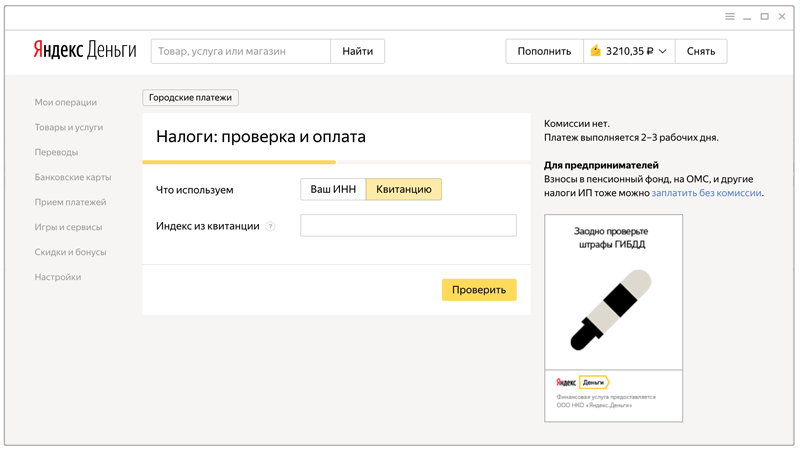Open the штрафы ГИБДД ad banner
Image resolution: width=800 pixels, height=451 pixels.
coord(613,318)
